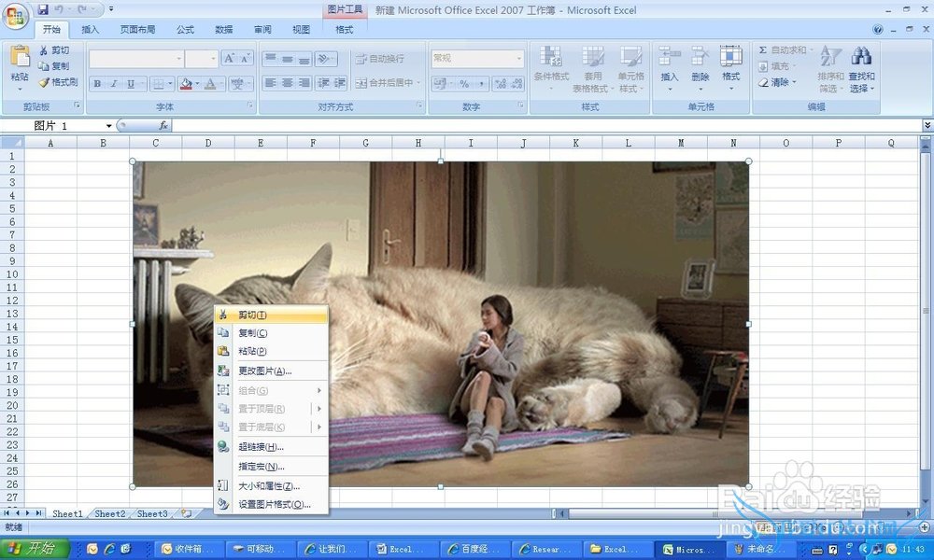The image size is (934, 560).
Task: Choose Hyperlink 超链接(H) in context menu
Action: tap(271, 447)
